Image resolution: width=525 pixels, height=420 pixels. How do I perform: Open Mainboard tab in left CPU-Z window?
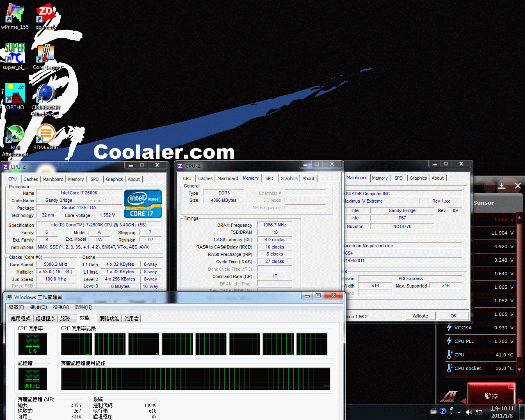click(x=53, y=179)
